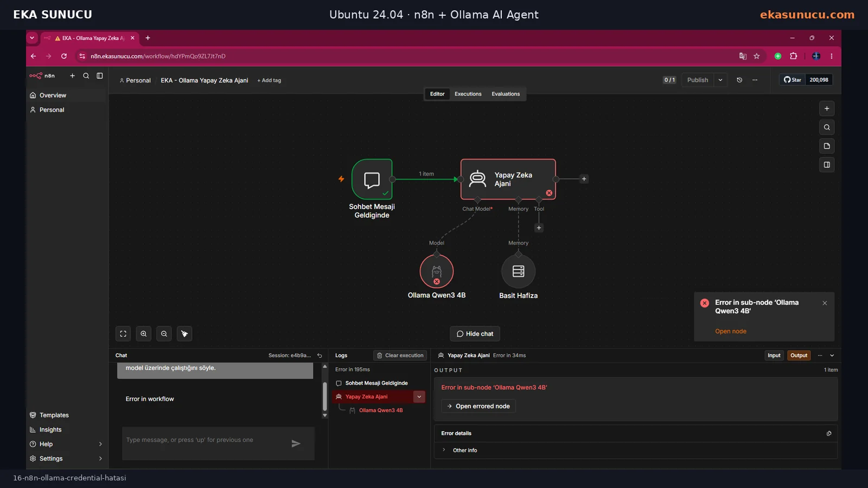Open the browser three-dot menu
This screenshot has height=488, width=868.
(x=831, y=56)
